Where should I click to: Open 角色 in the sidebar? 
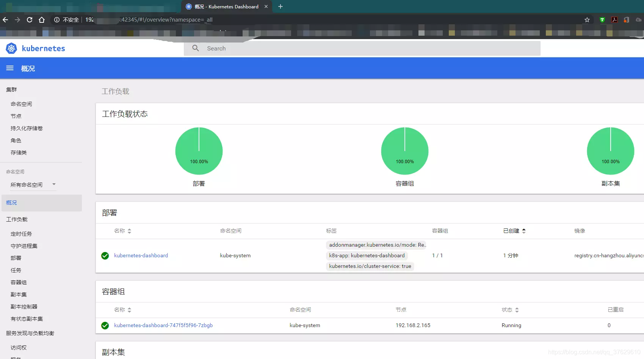point(16,140)
